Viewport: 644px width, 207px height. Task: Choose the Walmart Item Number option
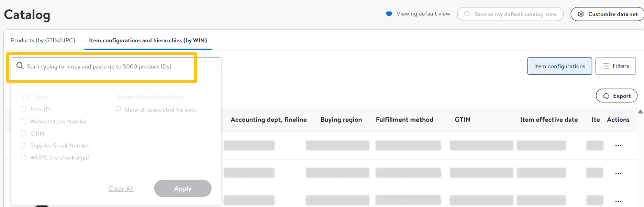click(x=23, y=122)
